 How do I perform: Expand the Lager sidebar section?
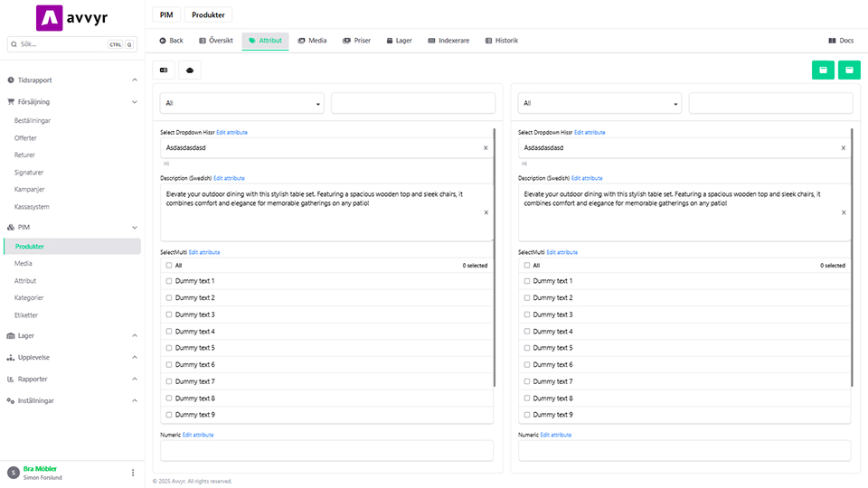click(x=72, y=335)
